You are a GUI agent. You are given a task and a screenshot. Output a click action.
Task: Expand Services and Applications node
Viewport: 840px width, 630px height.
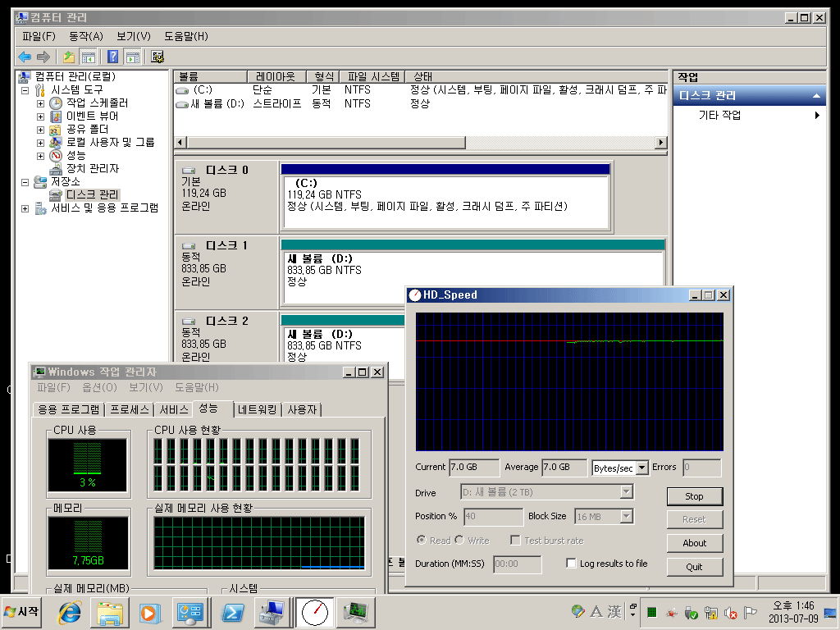25,208
